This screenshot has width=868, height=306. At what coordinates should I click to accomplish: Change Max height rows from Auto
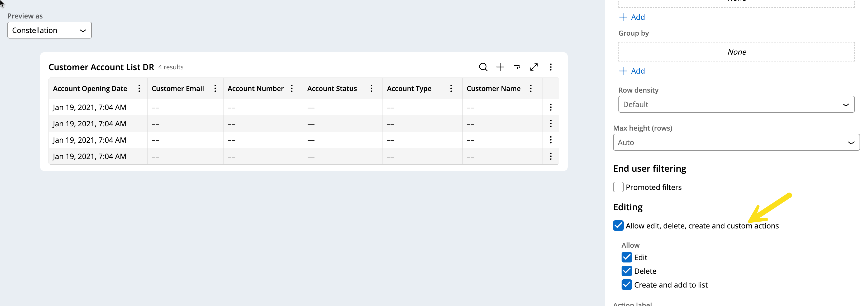click(x=736, y=142)
